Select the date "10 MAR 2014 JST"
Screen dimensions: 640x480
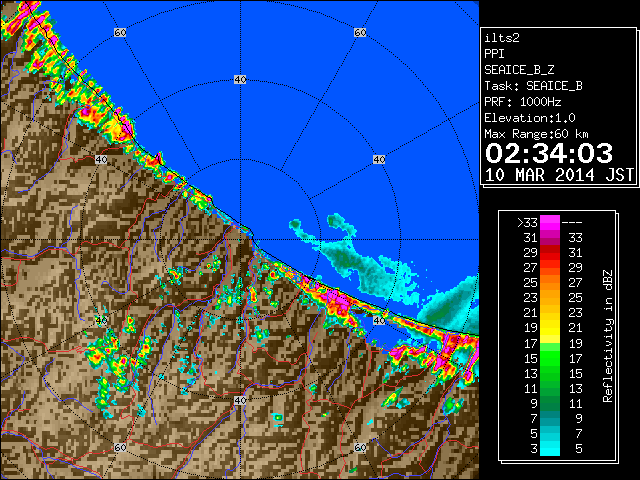click(x=559, y=175)
